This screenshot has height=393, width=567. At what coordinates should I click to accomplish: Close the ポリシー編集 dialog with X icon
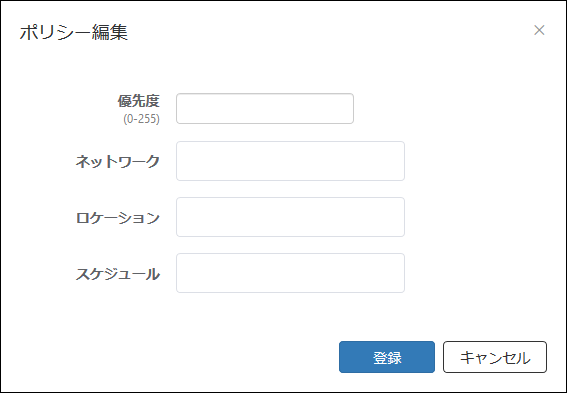(539, 30)
